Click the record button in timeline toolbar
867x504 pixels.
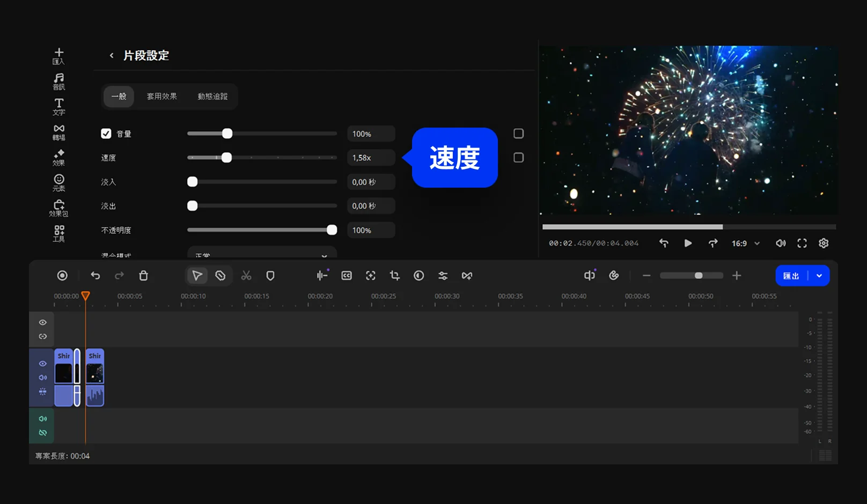point(62,276)
